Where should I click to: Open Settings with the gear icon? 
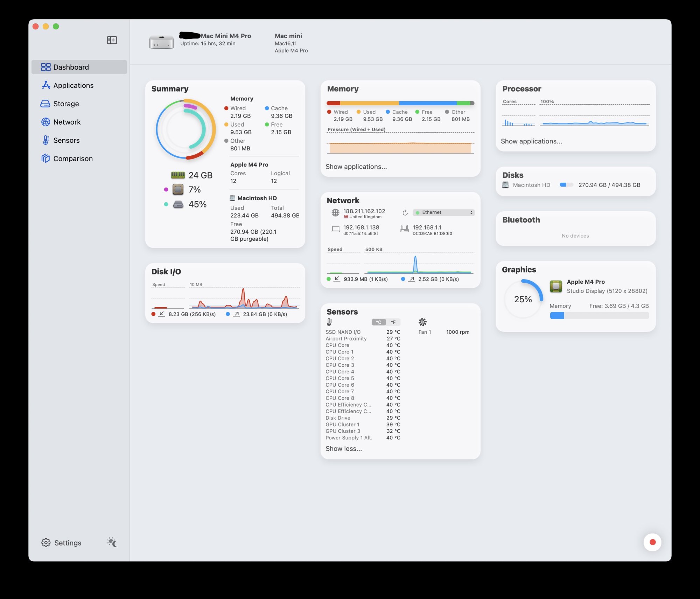46,543
